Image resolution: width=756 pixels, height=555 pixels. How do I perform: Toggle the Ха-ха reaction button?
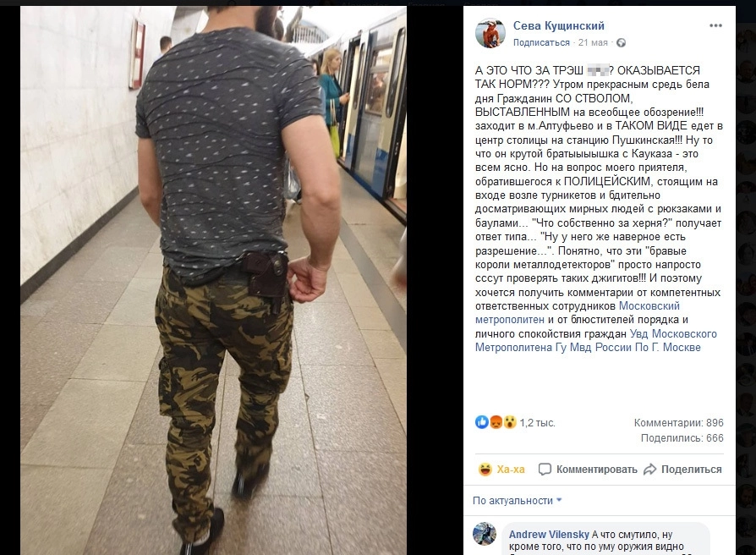coord(501,470)
